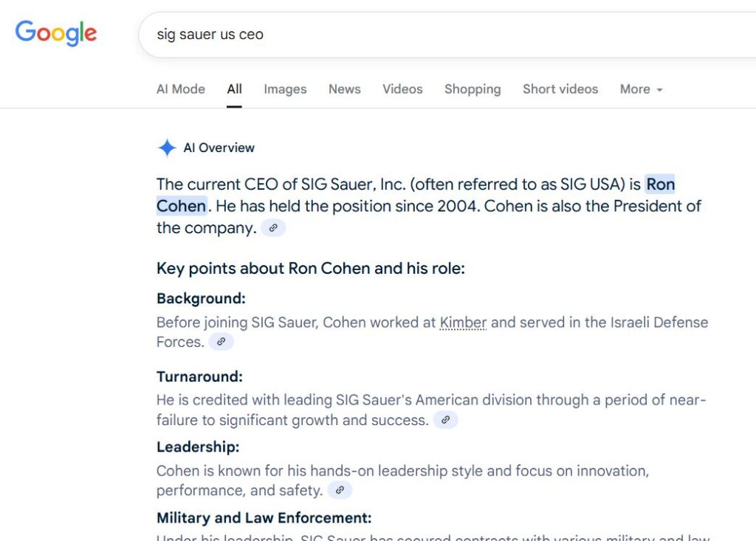Screen dimensions: 756x541
Task: Click the 'Background:' heading
Action: (201, 298)
